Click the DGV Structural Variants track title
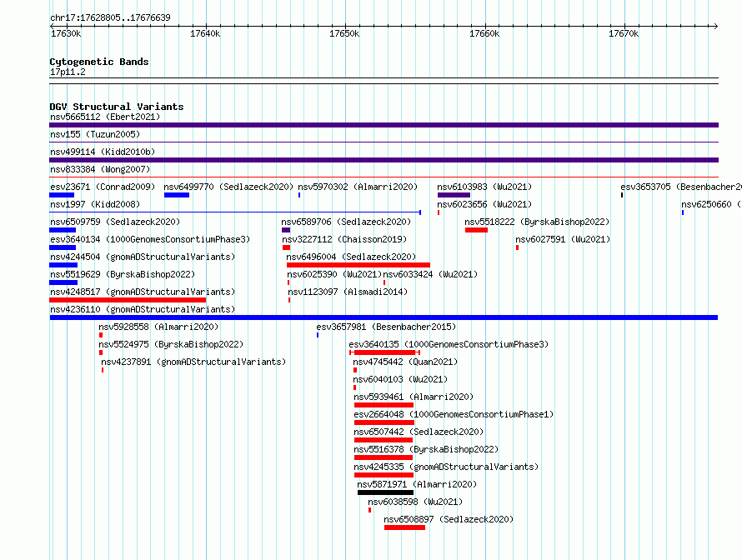742x560 pixels. pos(117,107)
